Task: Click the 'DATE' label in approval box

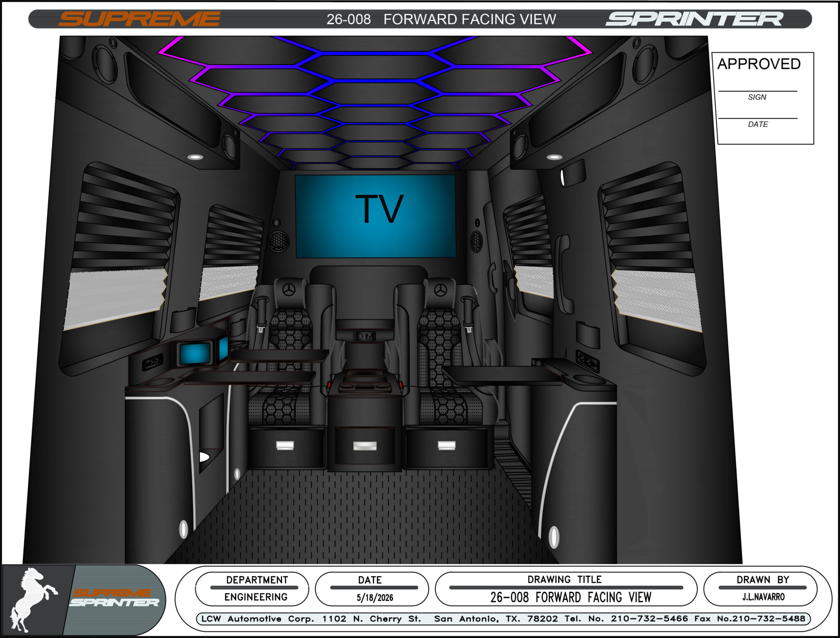Action: coord(758,124)
